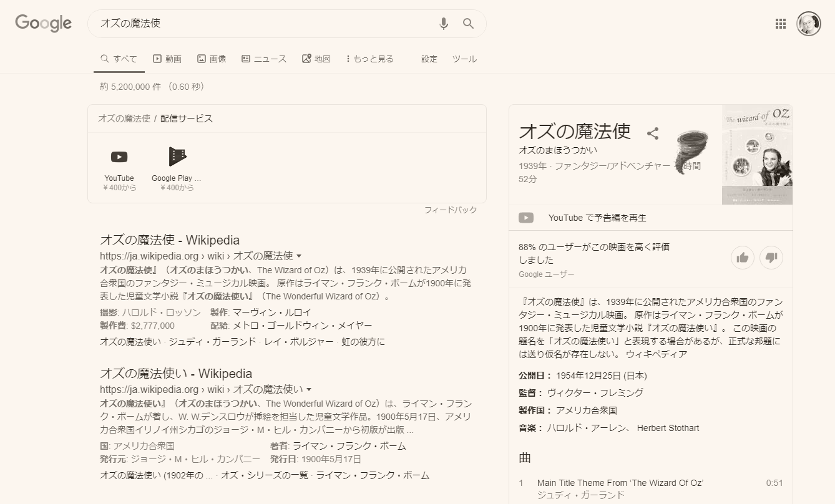Screen dimensions: 835x504
Task: Click ライマン・フランク・ボーム author link
Action: tap(349, 445)
